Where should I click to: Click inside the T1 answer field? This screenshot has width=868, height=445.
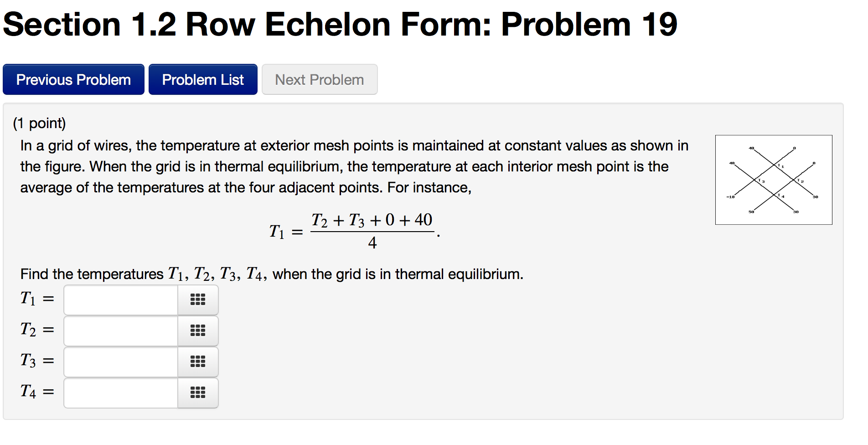[120, 300]
